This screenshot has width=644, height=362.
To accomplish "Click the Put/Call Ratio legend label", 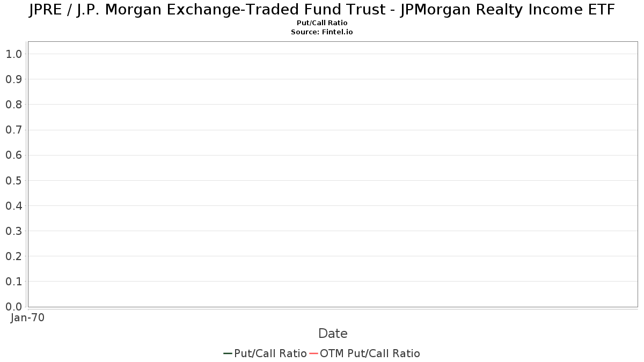I will pyautogui.click(x=270, y=353).
